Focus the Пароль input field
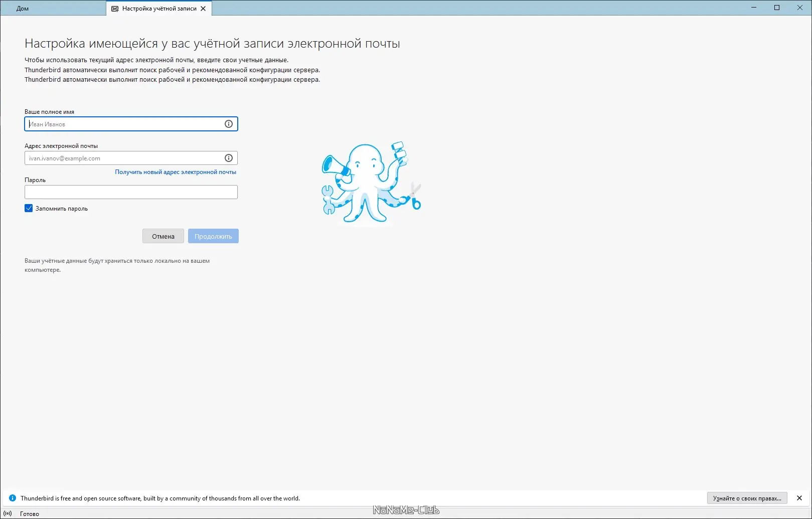Screen dimensions: 812x519 131,192
